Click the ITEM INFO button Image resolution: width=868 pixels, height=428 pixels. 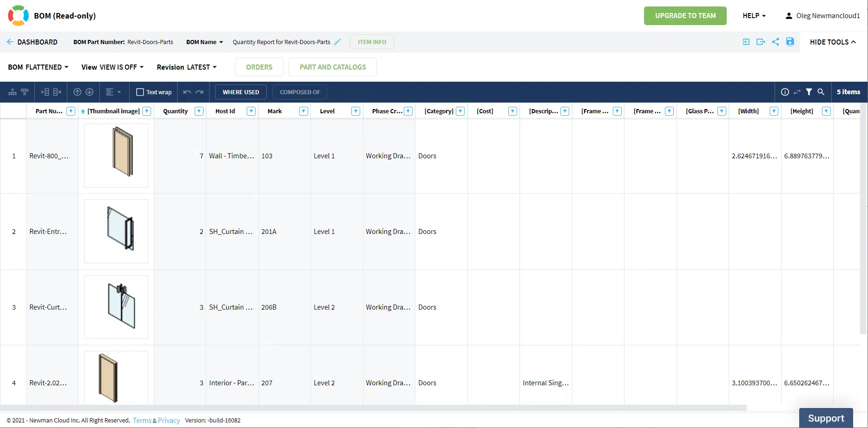tap(372, 42)
